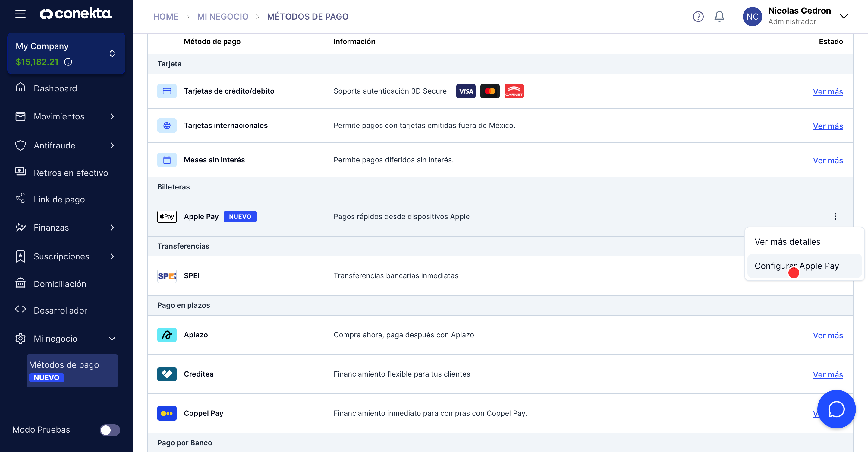Open Link de pago sidebar item
This screenshot has height=452, width=868.
click(59, 199)
